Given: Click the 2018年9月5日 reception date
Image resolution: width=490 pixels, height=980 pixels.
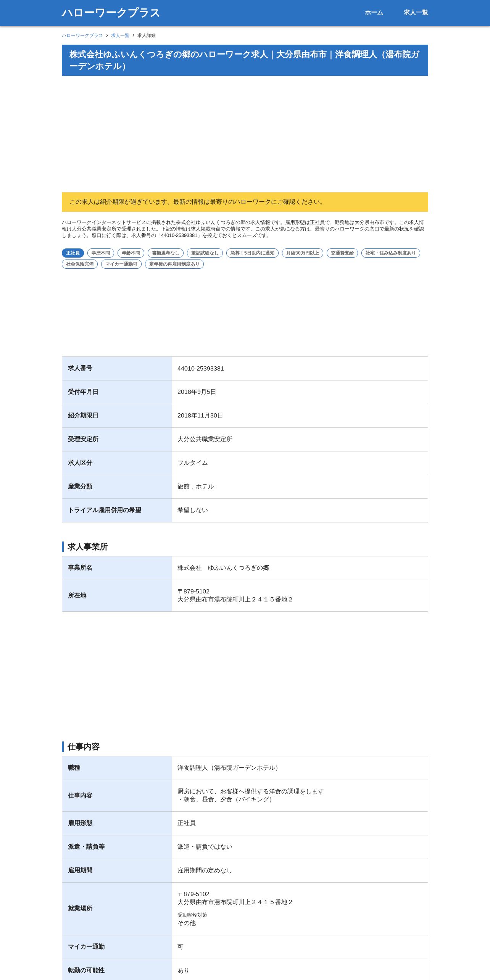Looking at the screenshot, I should tap(197, 392).
